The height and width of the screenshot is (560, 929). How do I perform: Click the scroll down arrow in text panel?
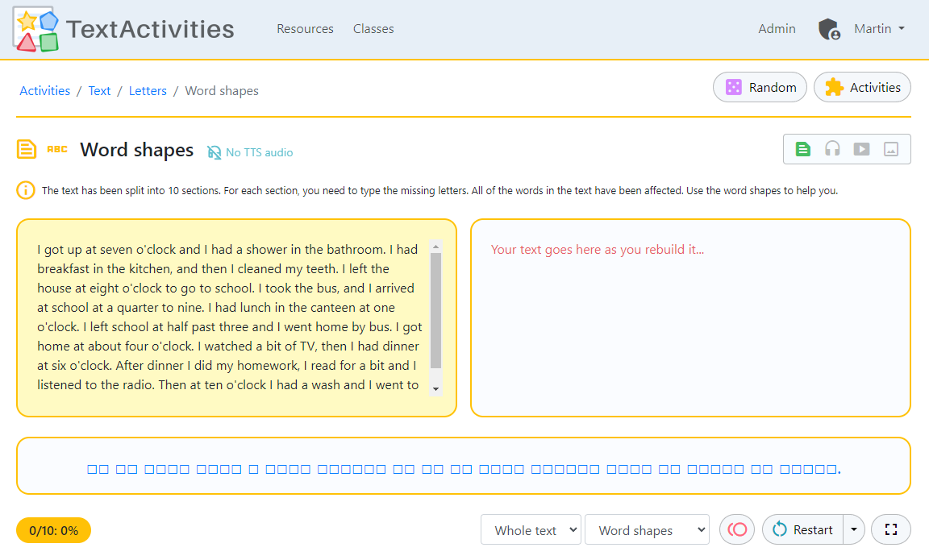tap(436, 389)
